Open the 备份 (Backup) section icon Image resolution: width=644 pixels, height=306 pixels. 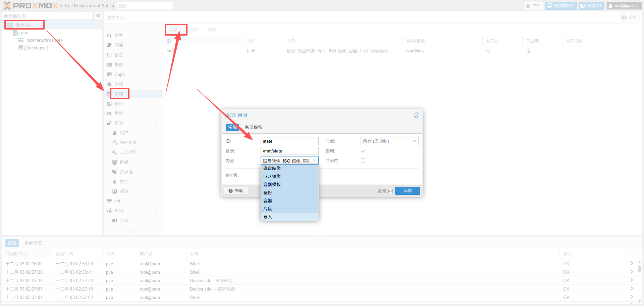(x=109, y=103)
